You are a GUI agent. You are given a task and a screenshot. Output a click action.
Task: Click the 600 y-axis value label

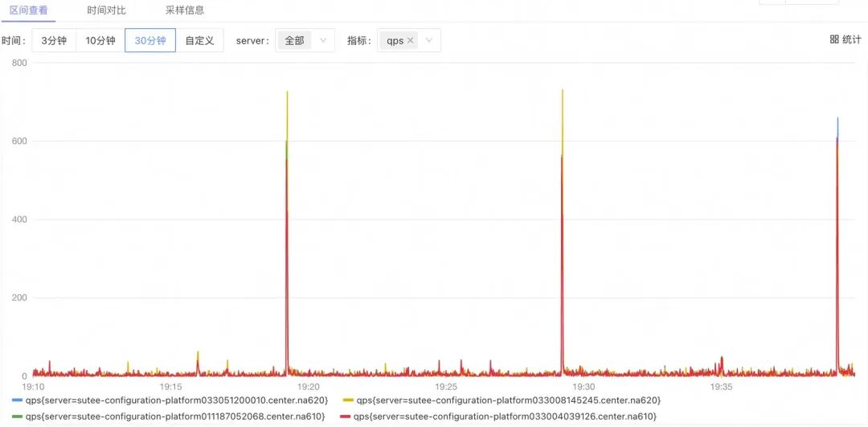pyautogui.click(x=20, y=142)
